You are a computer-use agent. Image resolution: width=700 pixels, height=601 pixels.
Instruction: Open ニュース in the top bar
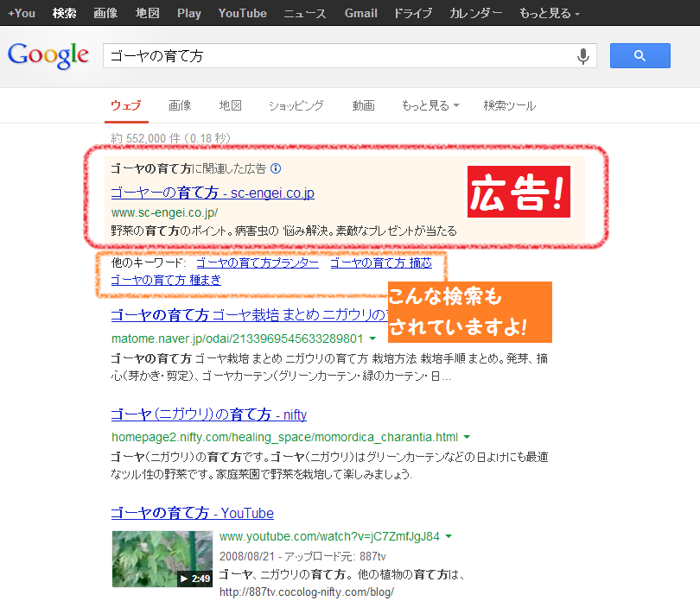coord(305,14)
